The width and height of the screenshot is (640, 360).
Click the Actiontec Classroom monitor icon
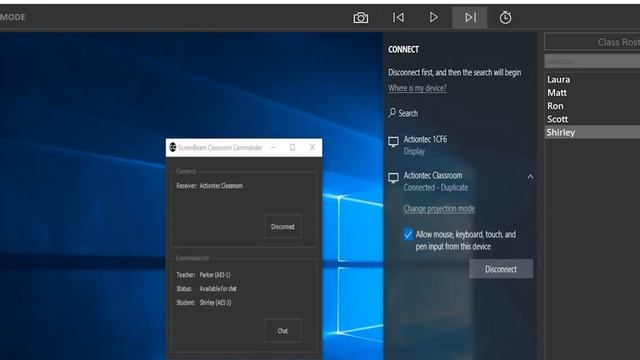(393, 178)
